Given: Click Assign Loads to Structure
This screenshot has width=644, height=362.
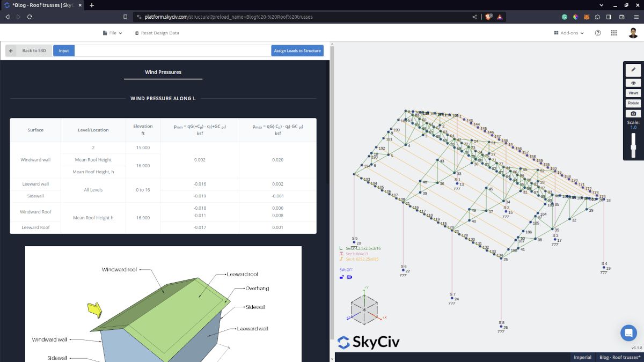Looking at the screenshot, I should [297, 51].
